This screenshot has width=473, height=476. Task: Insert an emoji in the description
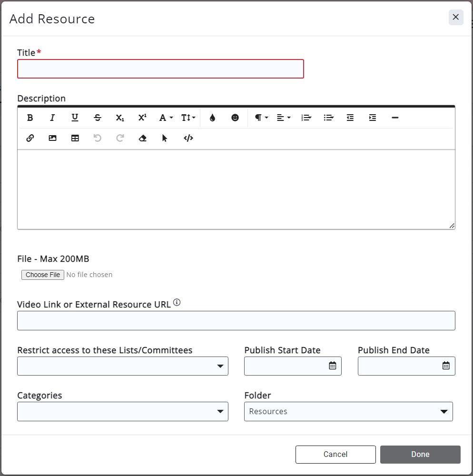pyautogui.click(x=235, y=118)
